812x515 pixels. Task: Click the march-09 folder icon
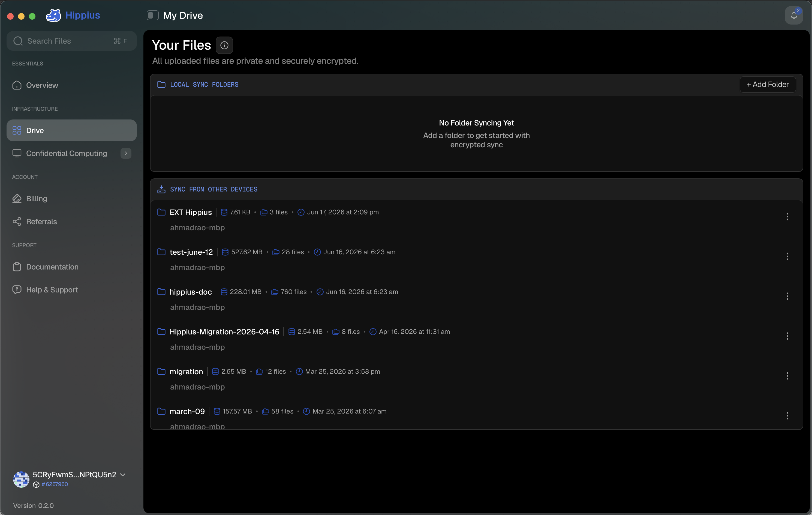click(161, 411)
